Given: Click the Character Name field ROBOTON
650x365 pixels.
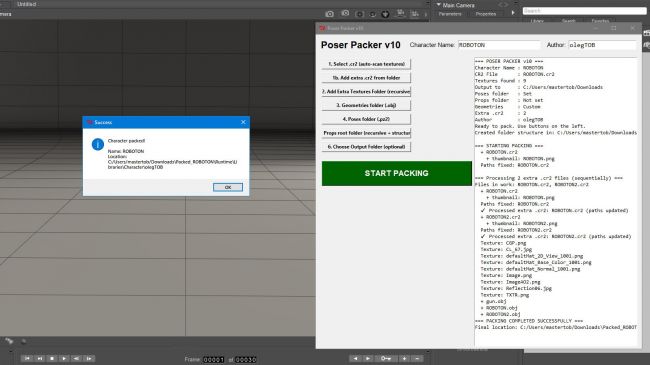Looking at the screenshot, I should point(499,45).
